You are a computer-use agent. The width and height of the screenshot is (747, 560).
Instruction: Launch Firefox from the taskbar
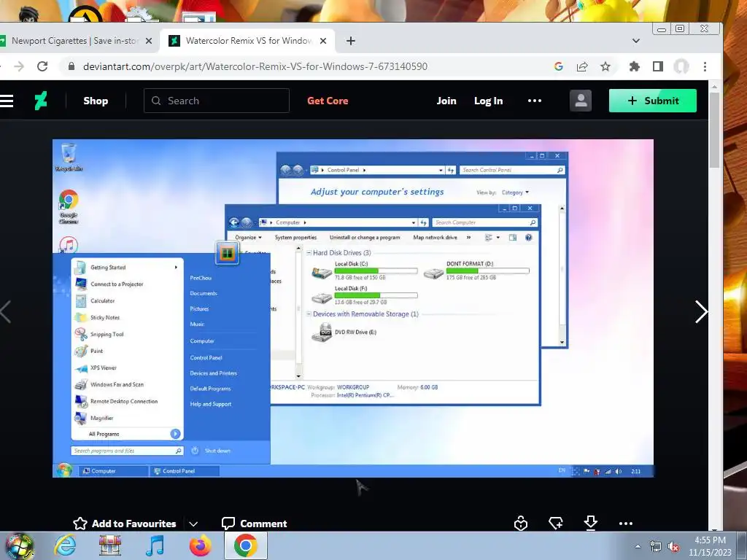click(x=200, y=545)
